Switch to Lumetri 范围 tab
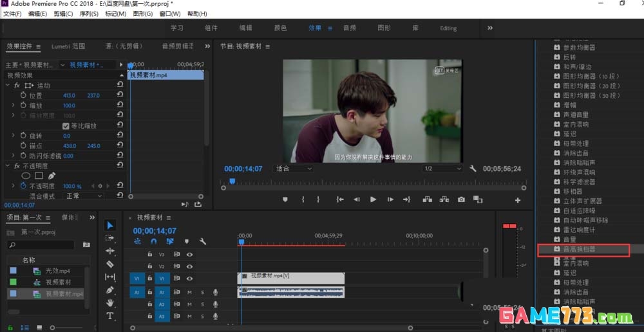 click(x=68, y=46)
